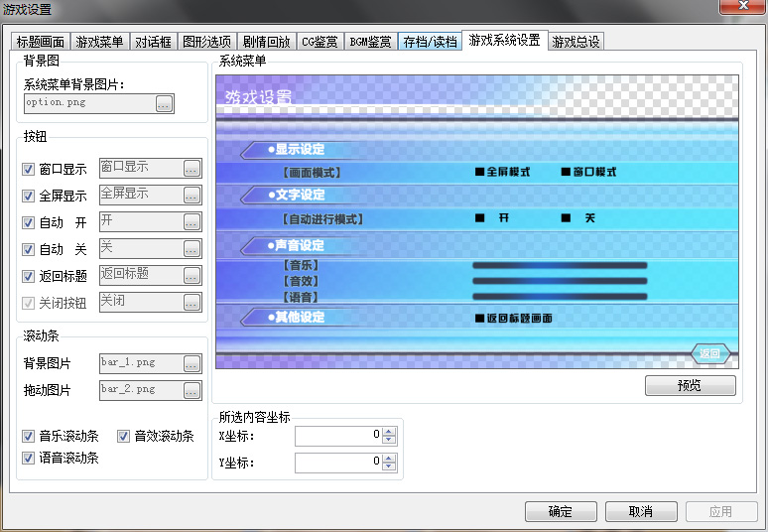
Task: Switch to the 游戏菜单 tab
Action: 100,42
